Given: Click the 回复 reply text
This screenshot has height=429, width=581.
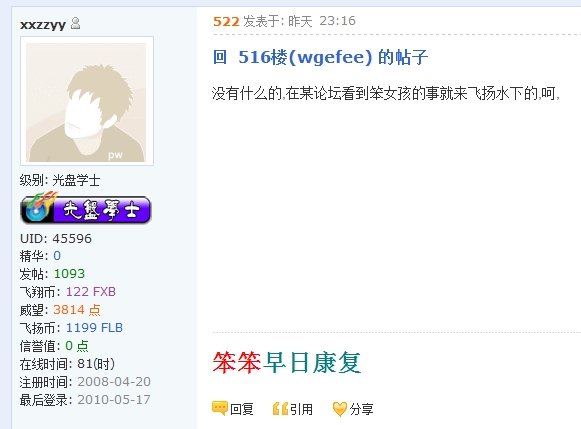Looking at the screenshot, I should click(242, 409).
